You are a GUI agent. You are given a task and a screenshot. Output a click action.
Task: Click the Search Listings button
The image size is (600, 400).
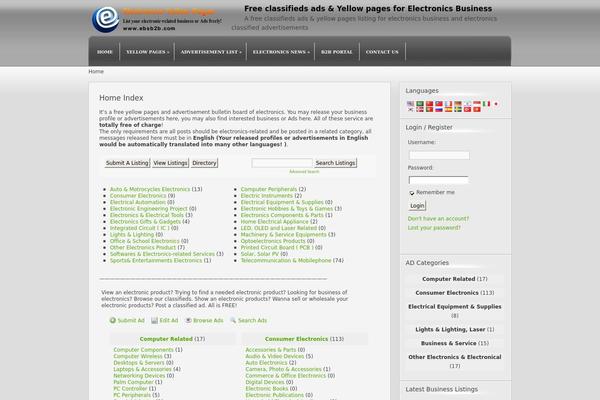(335, 163)
